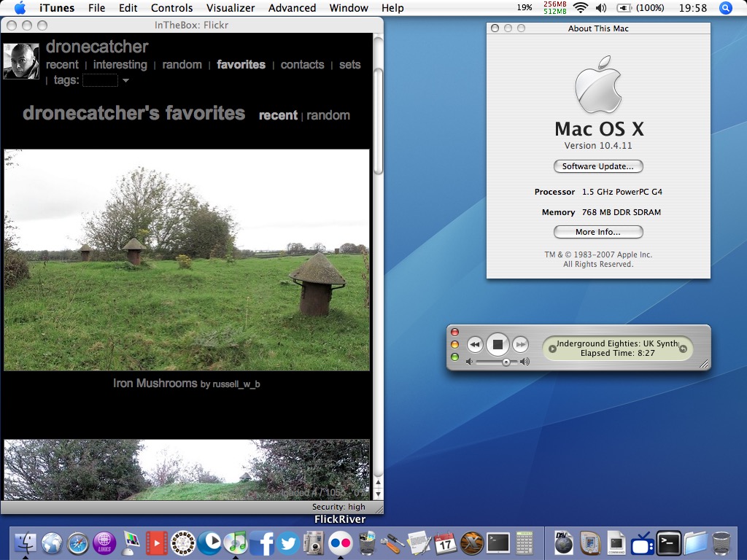747x560 pixels.
Task: Expand the tags dropdown arrow
Action: point(125,80)
